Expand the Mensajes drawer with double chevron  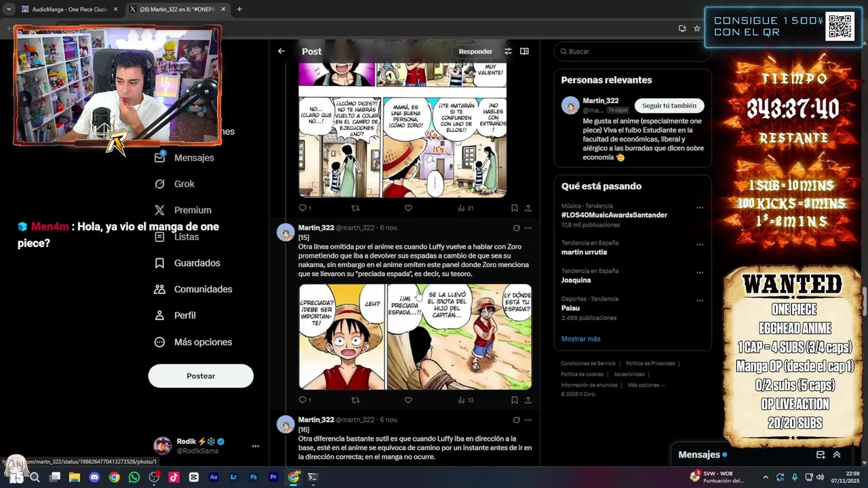[837, 455]
